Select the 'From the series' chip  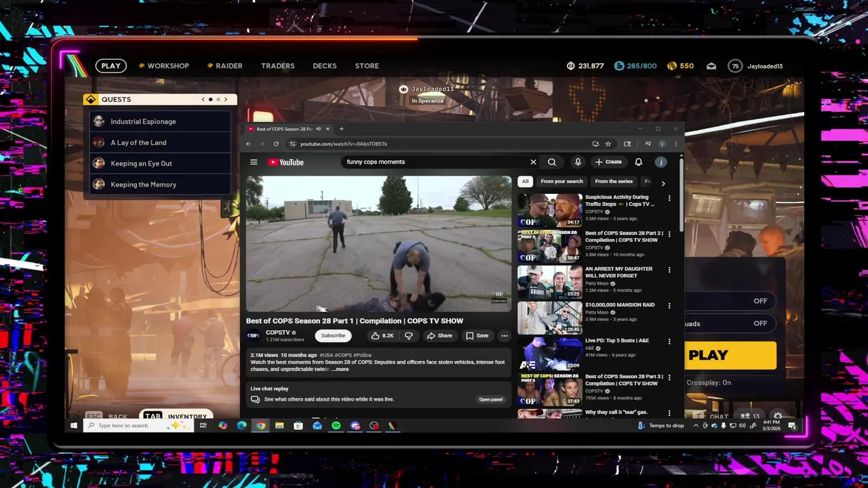click(x=614, y=182)
